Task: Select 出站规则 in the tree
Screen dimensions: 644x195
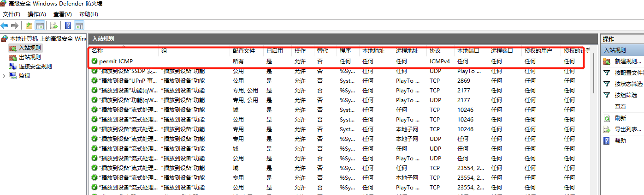Action: click(30, 57)
